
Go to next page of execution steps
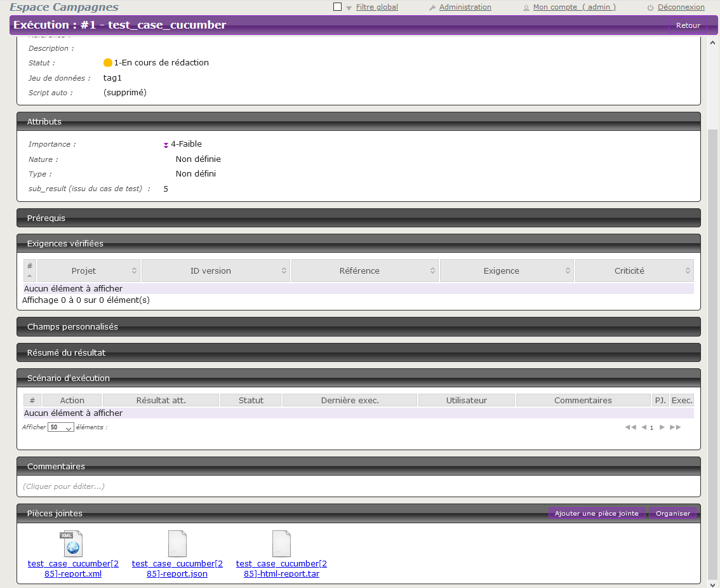click(662, 427)
